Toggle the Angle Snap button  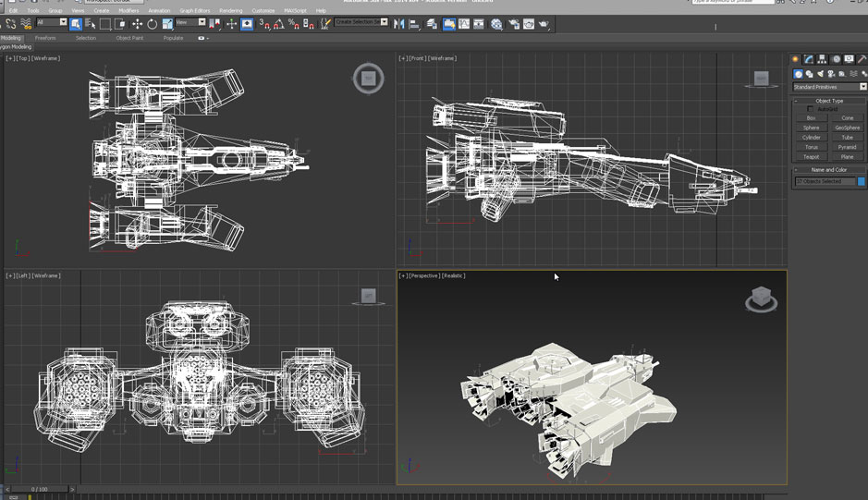pos(279,24)
